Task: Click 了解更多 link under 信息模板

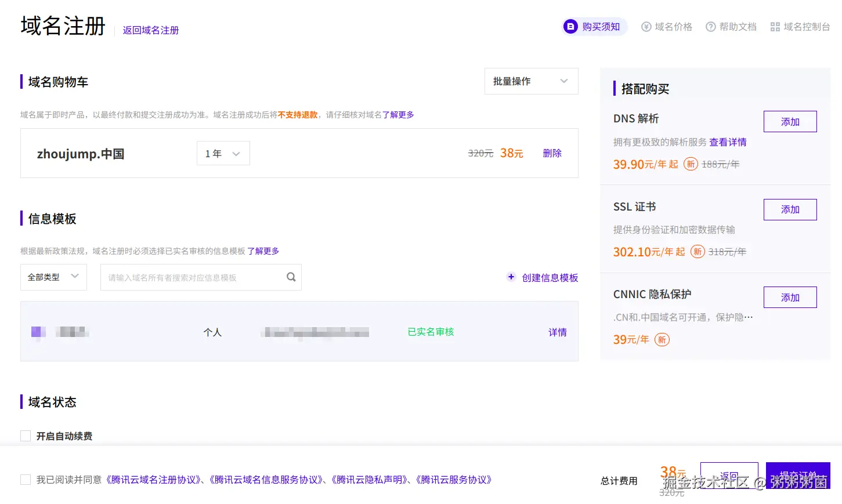Action: click(x=263, y=251)
